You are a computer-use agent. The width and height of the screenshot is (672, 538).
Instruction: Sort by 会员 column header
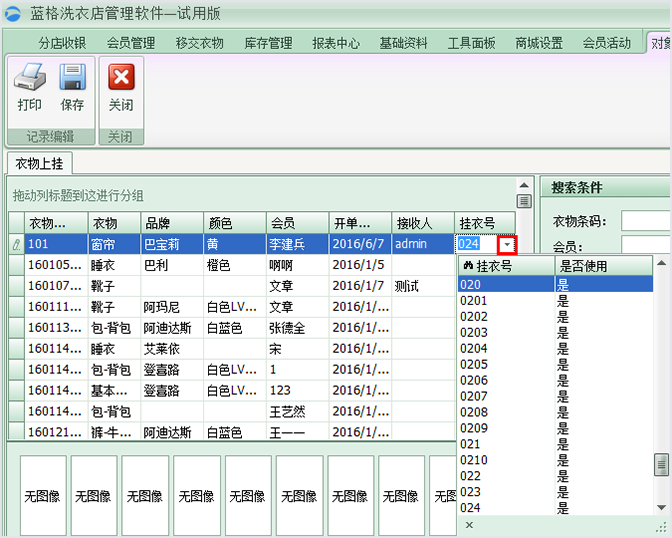pos(297,223)
